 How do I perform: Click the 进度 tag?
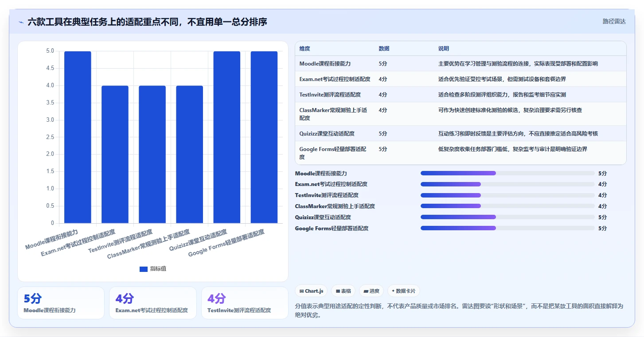pyautogui.click(x=371, y=291)
